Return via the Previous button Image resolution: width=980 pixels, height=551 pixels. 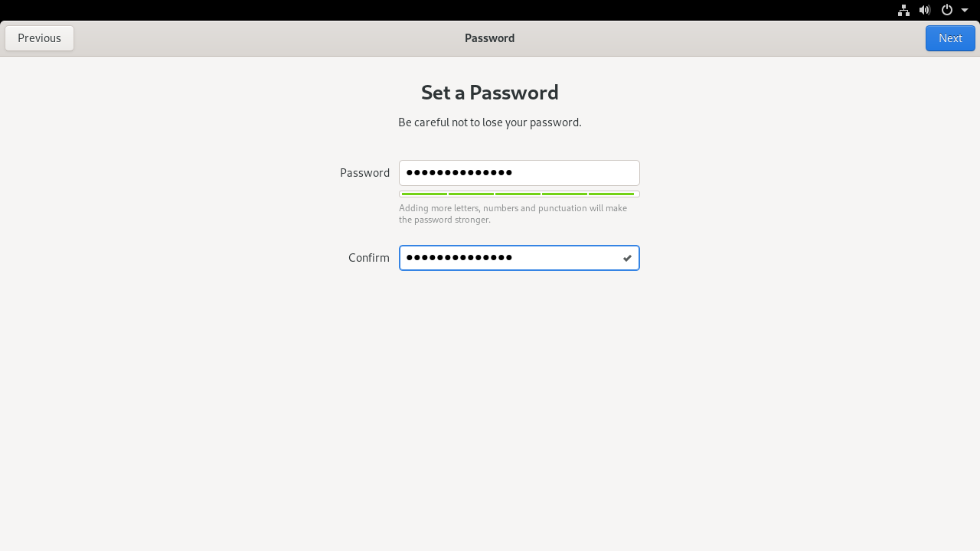[39, 38]
